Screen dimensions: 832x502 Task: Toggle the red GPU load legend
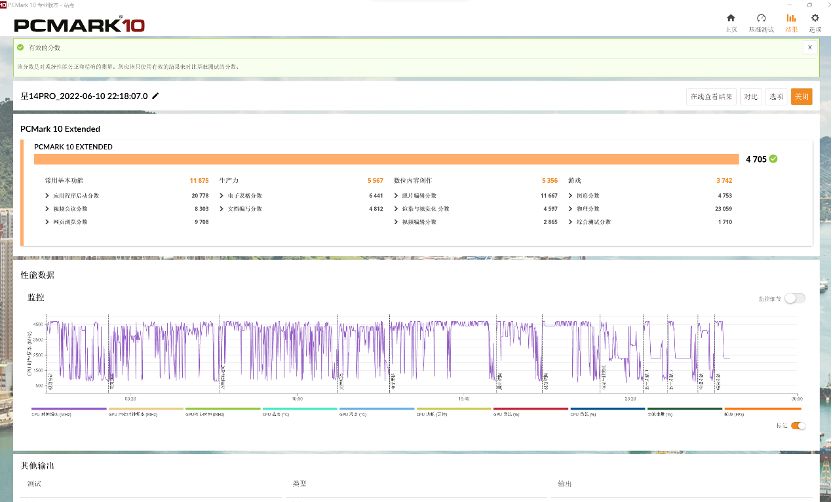pyautogui.click(x=531, y=412)
